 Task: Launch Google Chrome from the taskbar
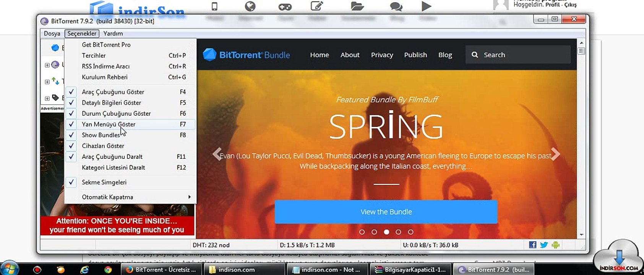pyautogui.click(x=108, y=270)
